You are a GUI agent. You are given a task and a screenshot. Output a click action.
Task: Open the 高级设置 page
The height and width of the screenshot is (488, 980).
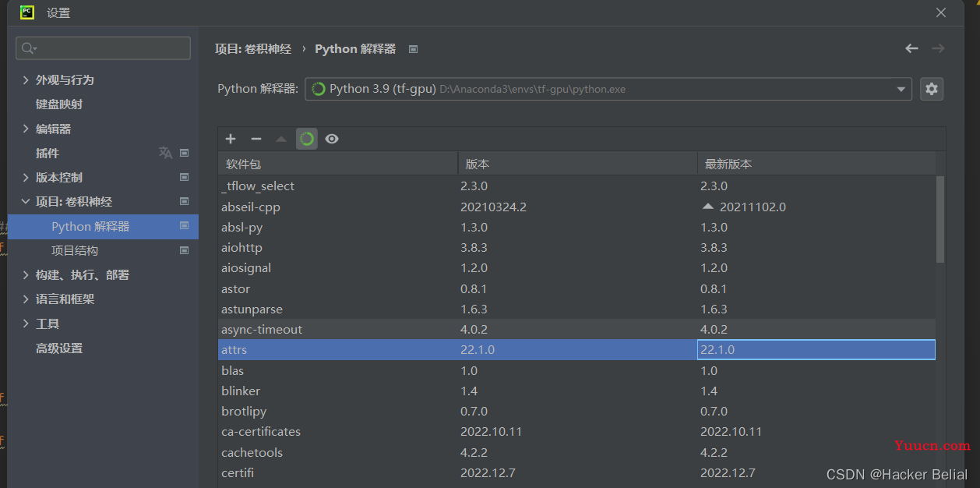point(59,348)
